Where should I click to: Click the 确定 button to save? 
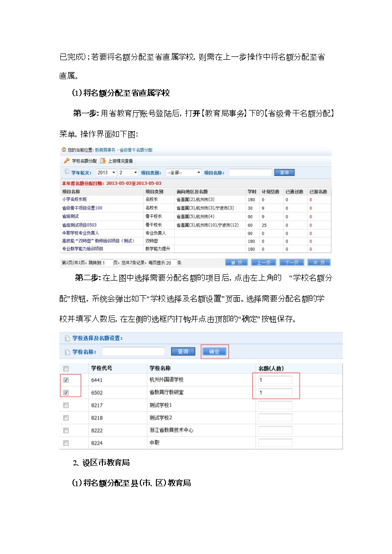coord(214,352)
